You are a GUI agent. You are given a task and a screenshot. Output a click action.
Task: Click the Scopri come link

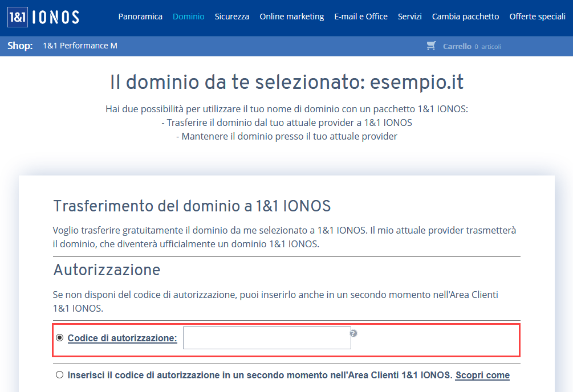pyautogui.click(x=482, y=375)
